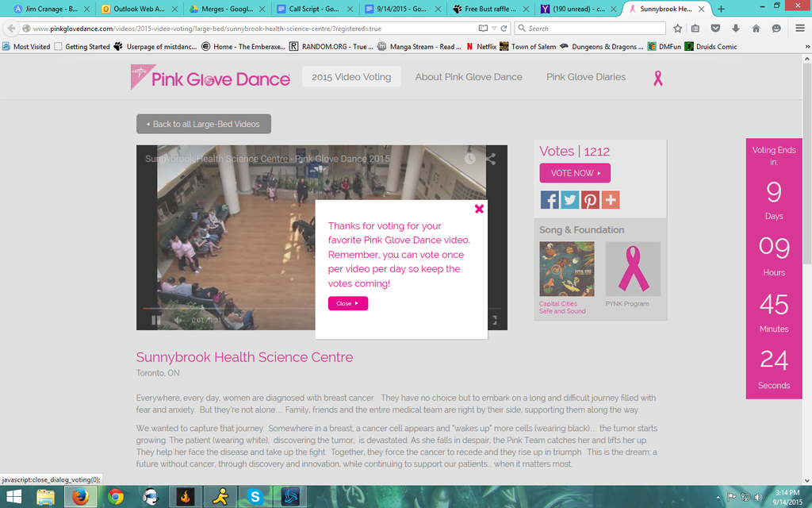Go to About Pink Glove Dance
The width and height of the screenshot is (812, 508).
click(x=469, y=77)
